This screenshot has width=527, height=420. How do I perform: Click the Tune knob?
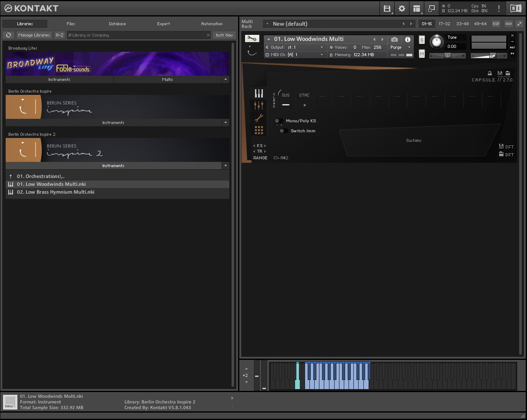pos(436,42)
